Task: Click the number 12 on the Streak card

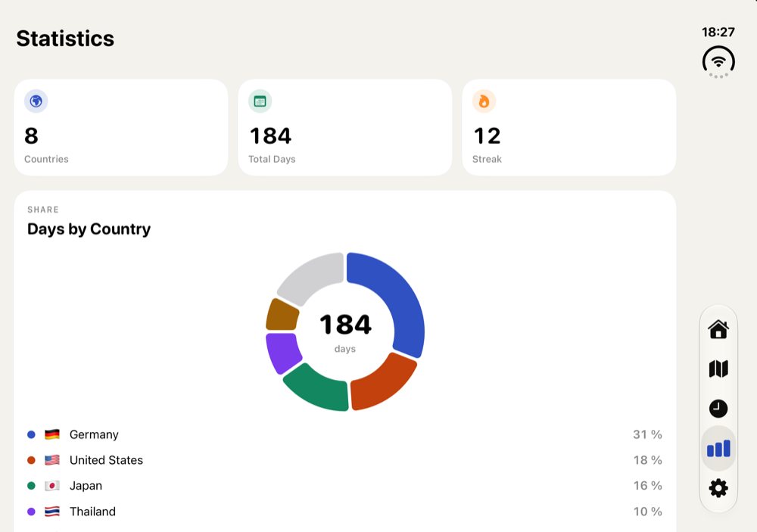Action: pyautogui.click(x=487, y=135)
